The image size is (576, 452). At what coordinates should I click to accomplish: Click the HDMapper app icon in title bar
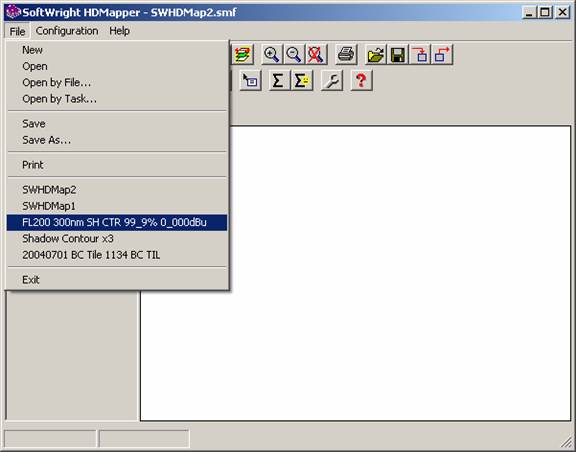tap(14, 12)
